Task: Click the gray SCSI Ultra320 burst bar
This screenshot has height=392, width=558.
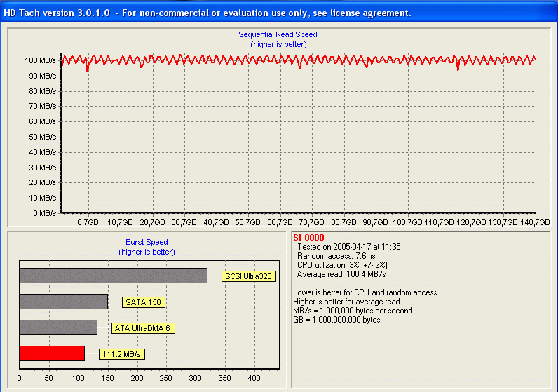Action: coord(114,276)
